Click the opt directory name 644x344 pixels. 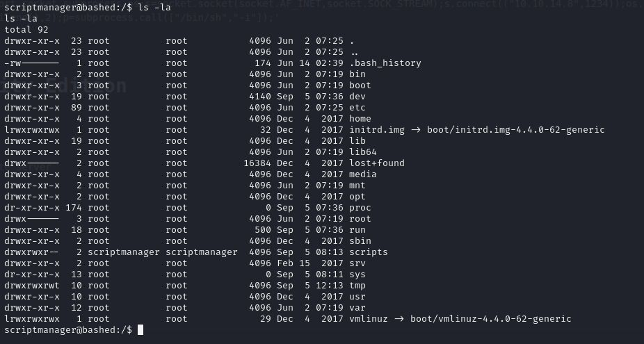click(x=357, y=197)
